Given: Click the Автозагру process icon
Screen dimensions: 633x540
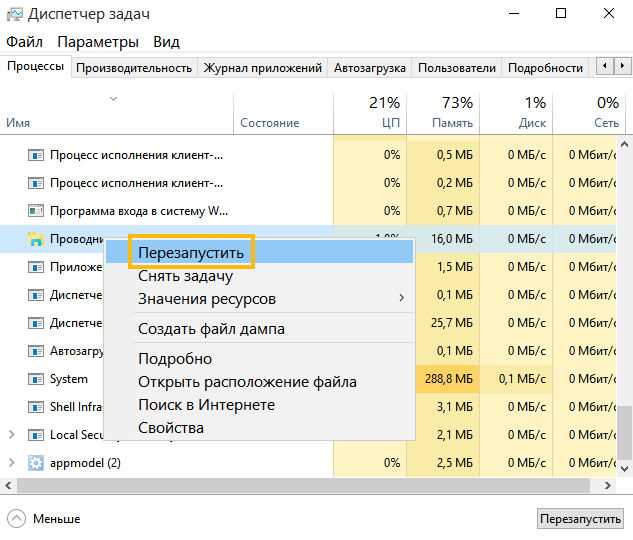Looking at the screenshot, I should tap(36, 351).
